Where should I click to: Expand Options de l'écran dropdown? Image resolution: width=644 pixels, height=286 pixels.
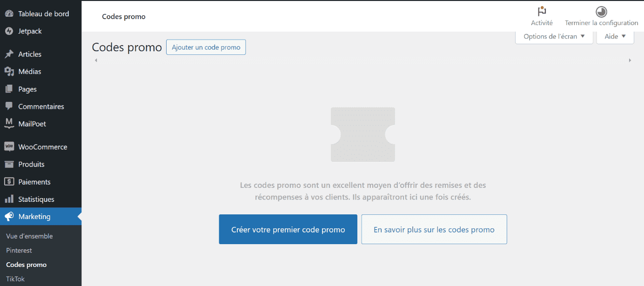554,36
